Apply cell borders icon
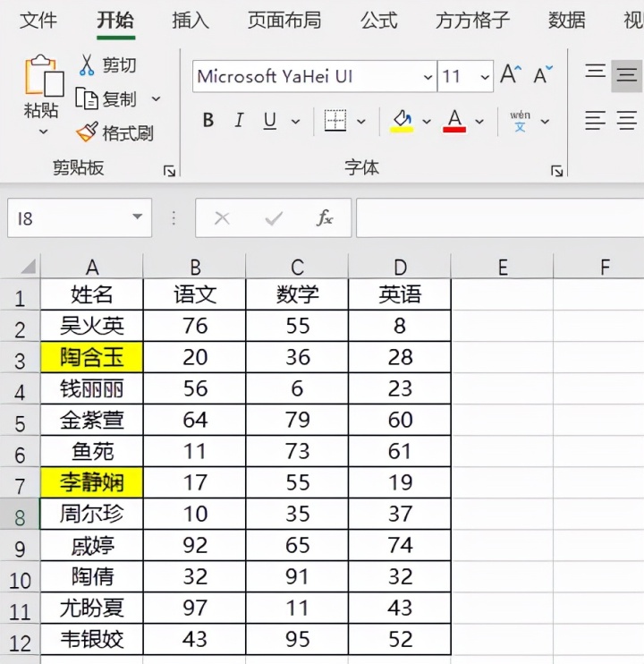 (335, 121)
